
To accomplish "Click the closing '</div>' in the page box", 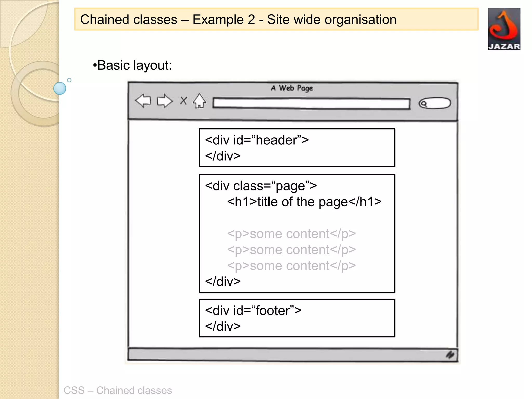I will [x=223, y=282].
